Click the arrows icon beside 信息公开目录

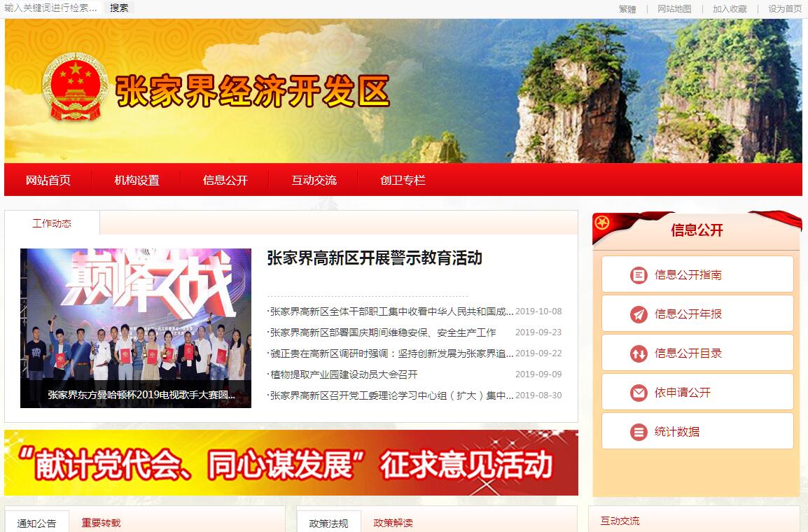point(639,353)
